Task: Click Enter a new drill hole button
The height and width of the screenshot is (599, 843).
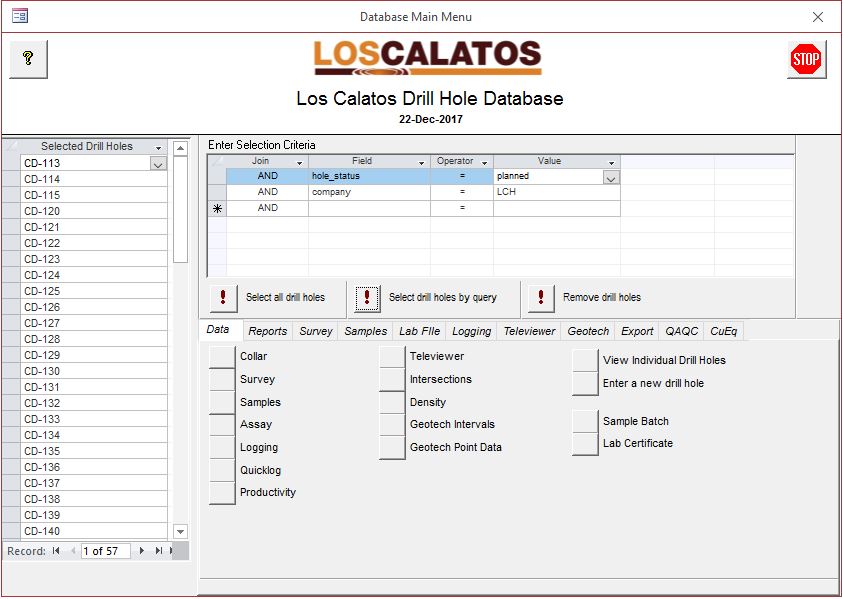Action: pyautogui.click(x=585, y=384)
